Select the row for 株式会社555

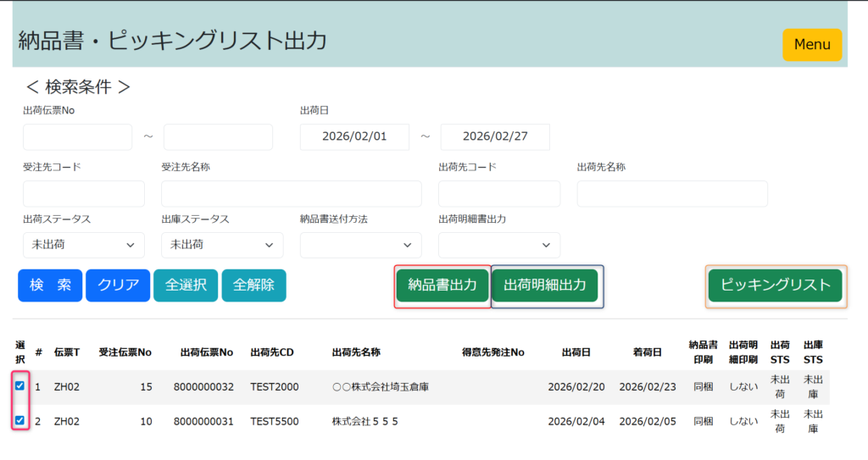click(x=364, y=421)
